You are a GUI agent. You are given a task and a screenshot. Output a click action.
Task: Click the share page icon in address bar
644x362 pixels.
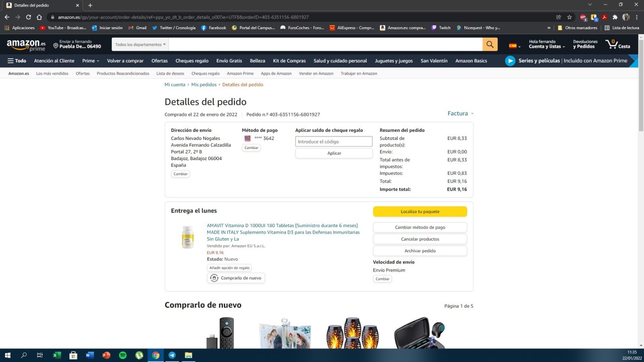(558, 17)
